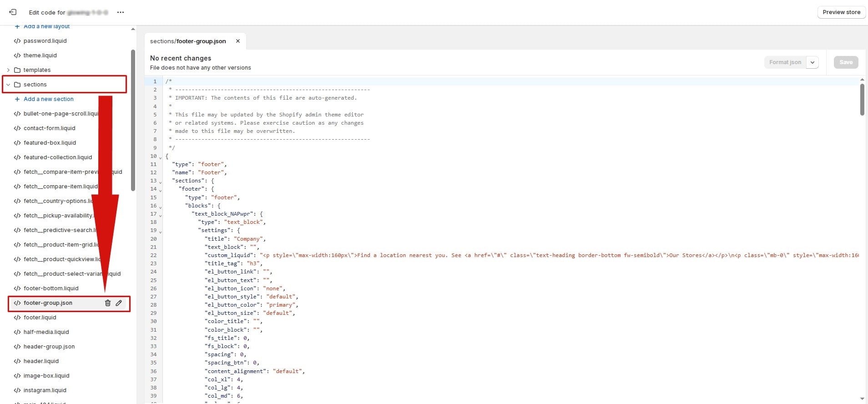Fold the settings object at line 19

160,232
